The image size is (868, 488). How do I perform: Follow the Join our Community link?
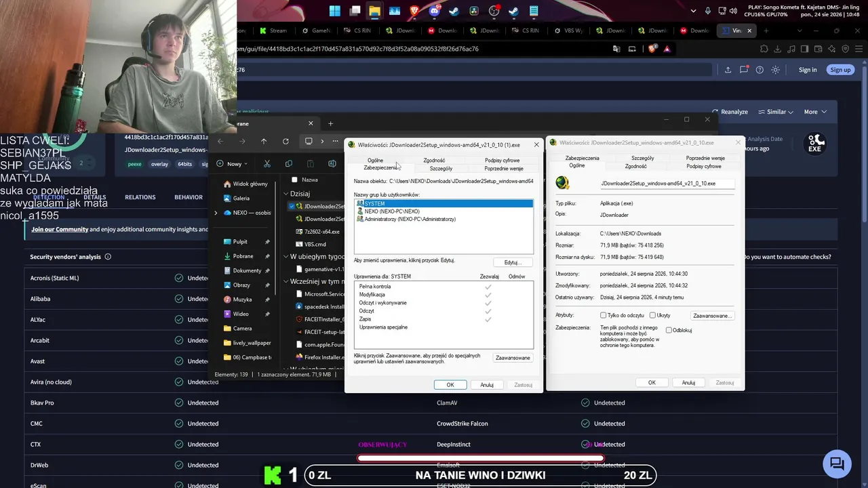click(60, 229)
